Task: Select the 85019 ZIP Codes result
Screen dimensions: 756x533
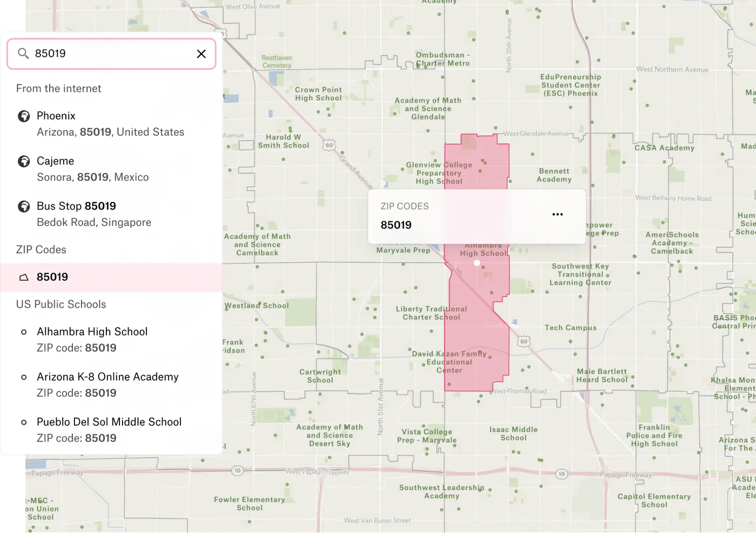Action: [x=111, y=278]
